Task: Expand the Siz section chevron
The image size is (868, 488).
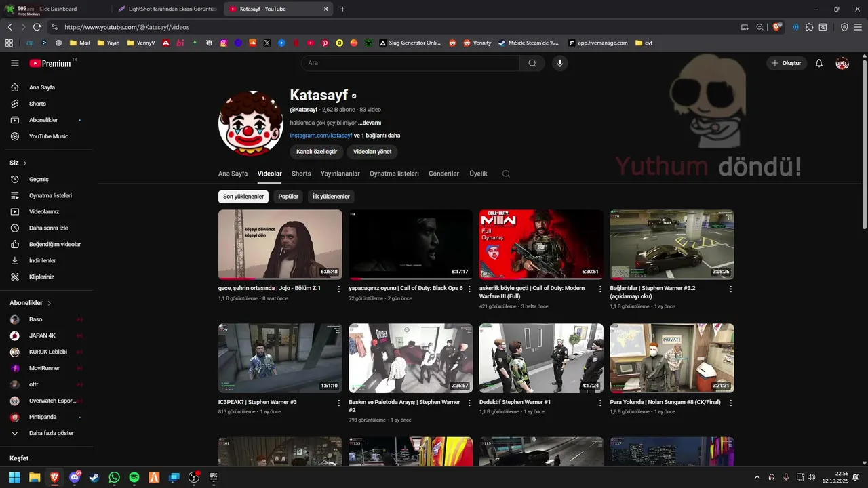Action: (x=25, y=163)
